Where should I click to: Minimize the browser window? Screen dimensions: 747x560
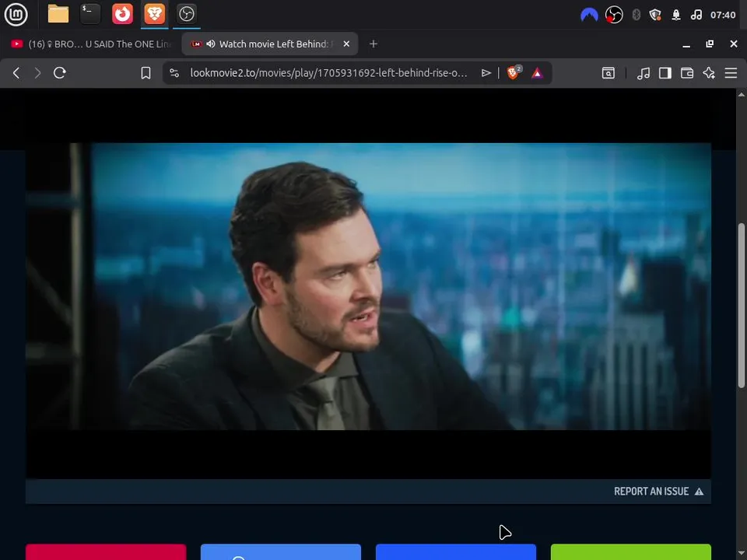coord(686,44)
